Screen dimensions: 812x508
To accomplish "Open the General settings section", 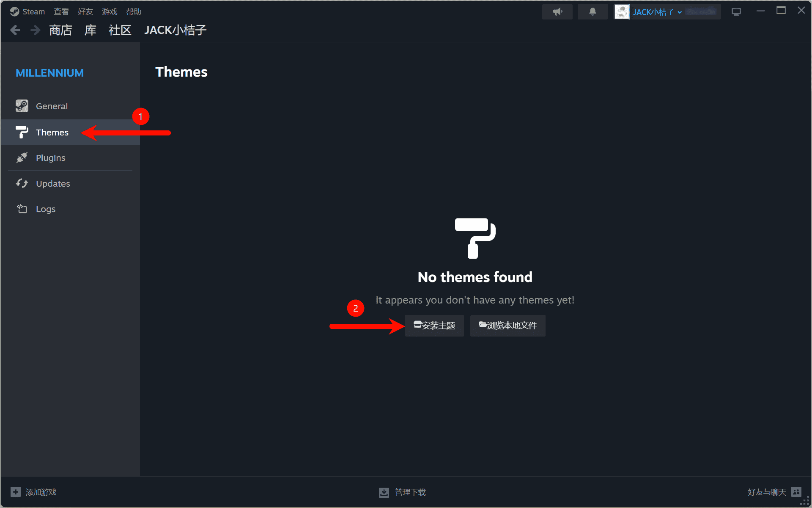I will click(x=70, y=106).
